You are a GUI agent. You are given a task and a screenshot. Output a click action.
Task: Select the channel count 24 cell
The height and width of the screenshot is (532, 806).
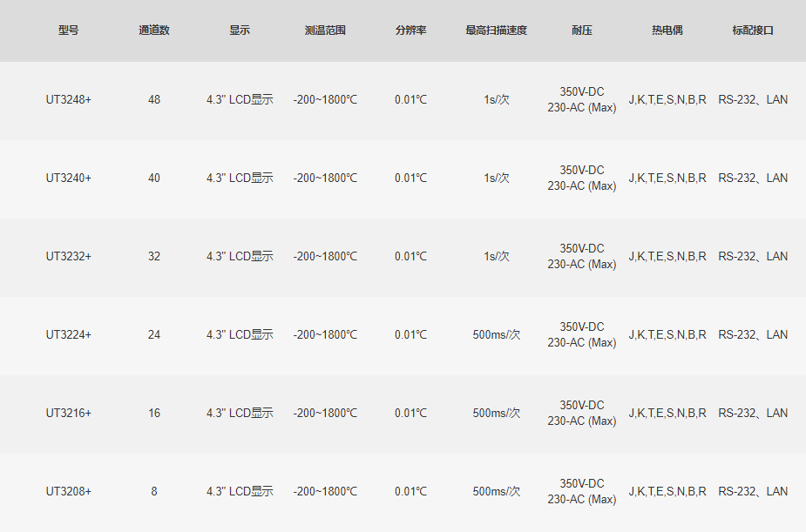pyautogui.click(x=154, y=335)
